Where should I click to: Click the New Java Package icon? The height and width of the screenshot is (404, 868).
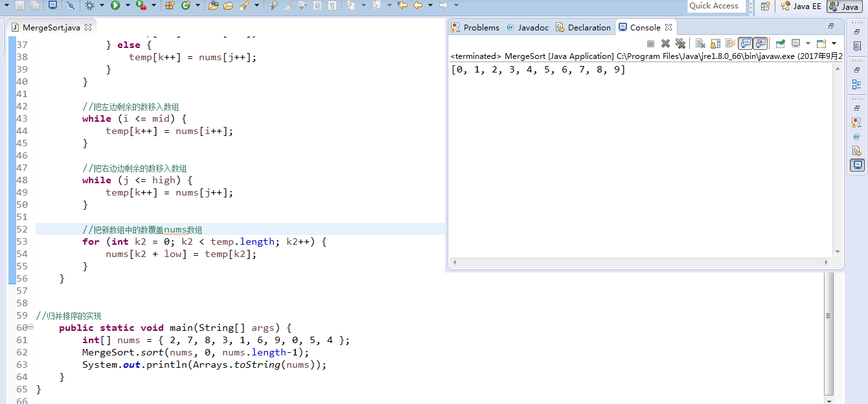(170, 5)
